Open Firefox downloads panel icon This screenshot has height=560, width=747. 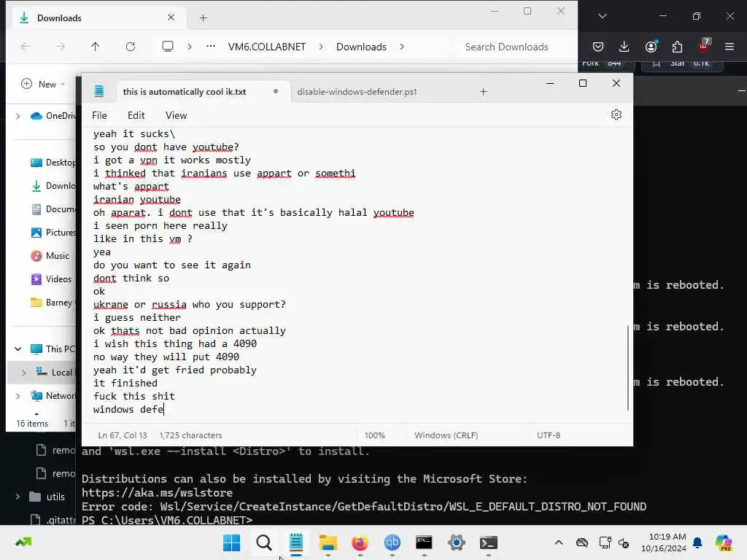click(x=624, y=47)
